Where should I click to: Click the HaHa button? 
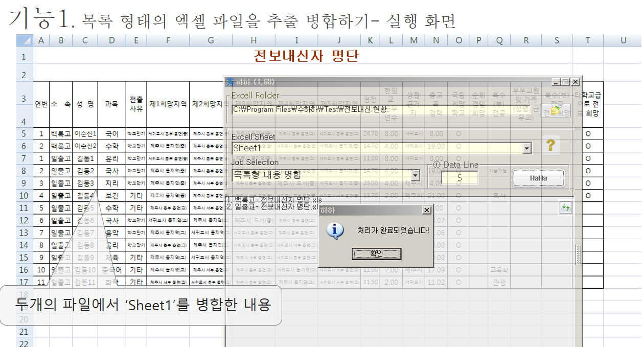tap(539, 177)
